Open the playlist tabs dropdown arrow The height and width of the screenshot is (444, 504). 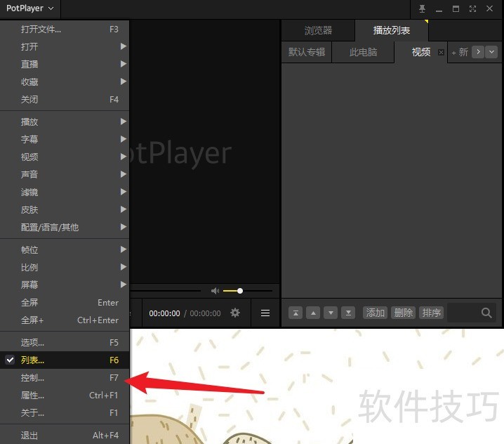coord(491,52)
